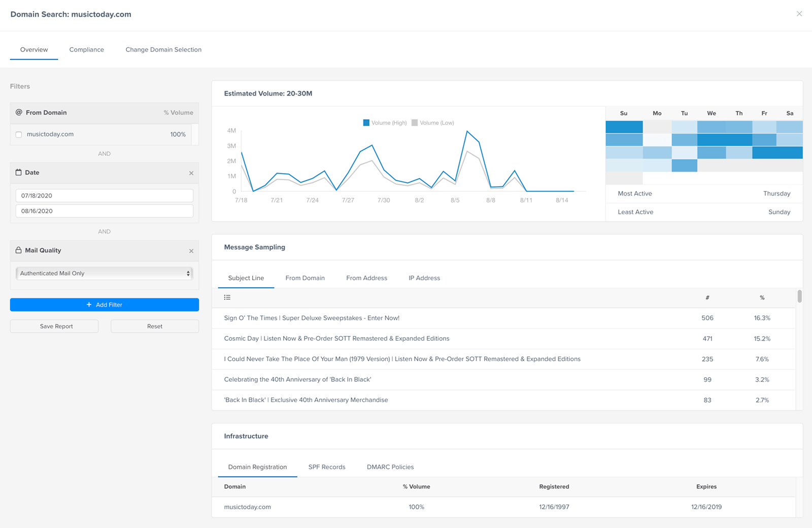Click the list icon in Message Sampling header
The width and height of the screenshot is (812, 528).
(227, 297)
